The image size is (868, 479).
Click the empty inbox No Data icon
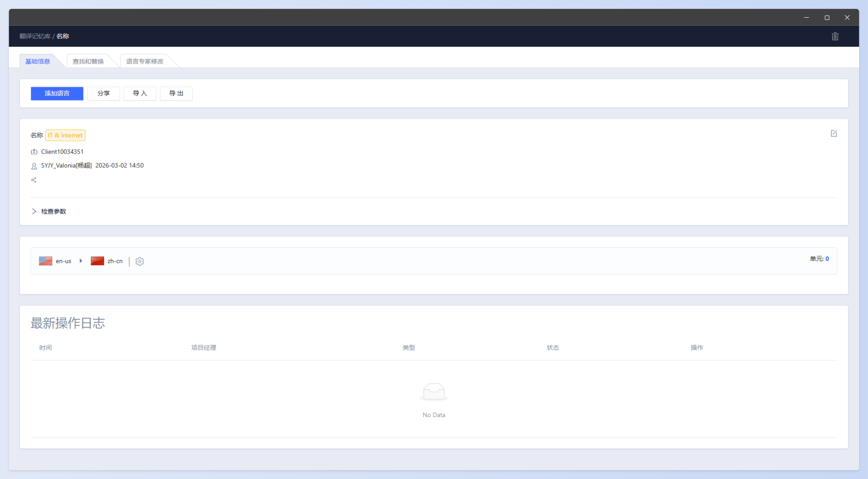pos(434,392)
